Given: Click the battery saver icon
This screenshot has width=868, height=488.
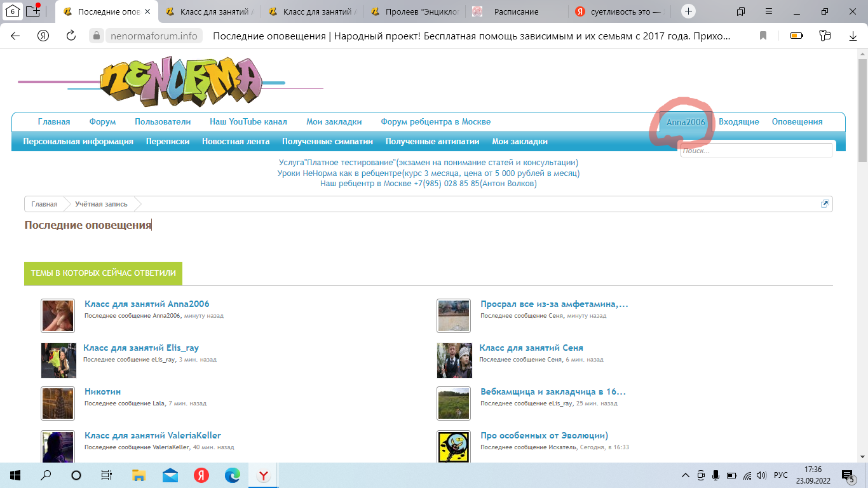Looking at the screenshot, I should tap(796, 36).
